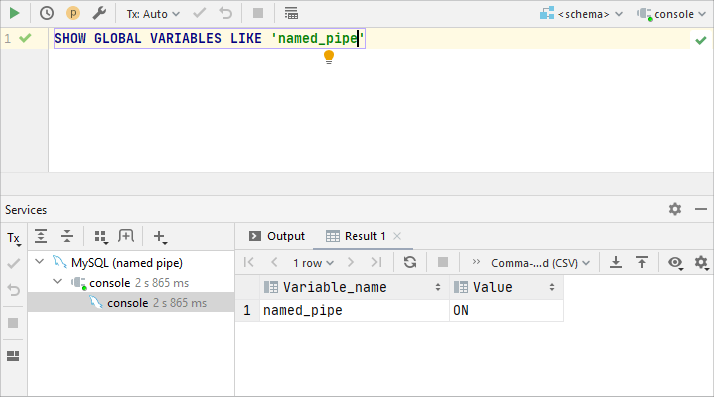
Task: Close the Result 1 tab
Action: click(397, 236)
